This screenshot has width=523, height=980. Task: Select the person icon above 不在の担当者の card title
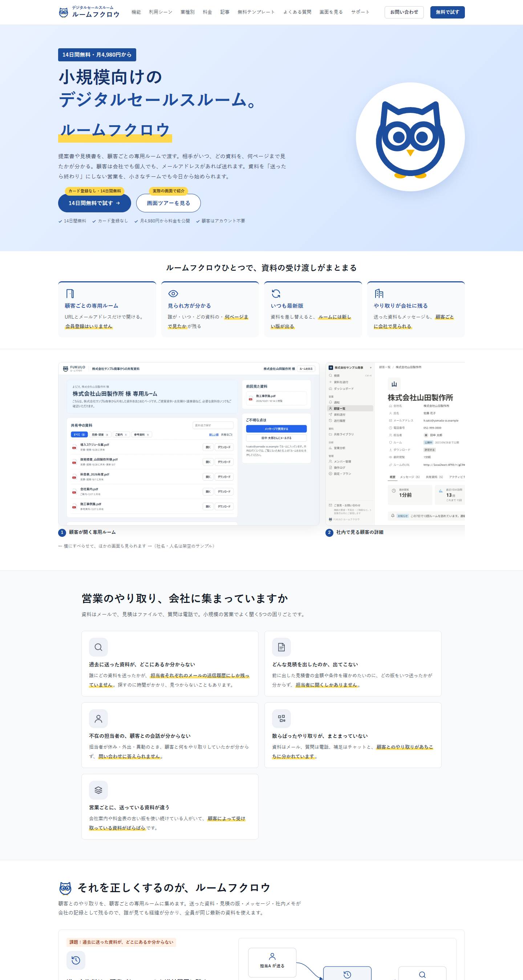point(98,718)
